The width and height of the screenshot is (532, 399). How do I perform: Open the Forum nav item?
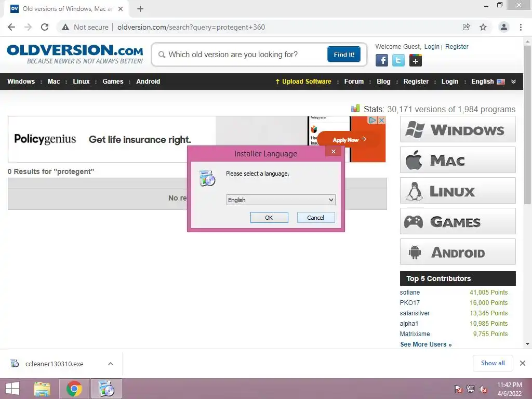[354, 82]
